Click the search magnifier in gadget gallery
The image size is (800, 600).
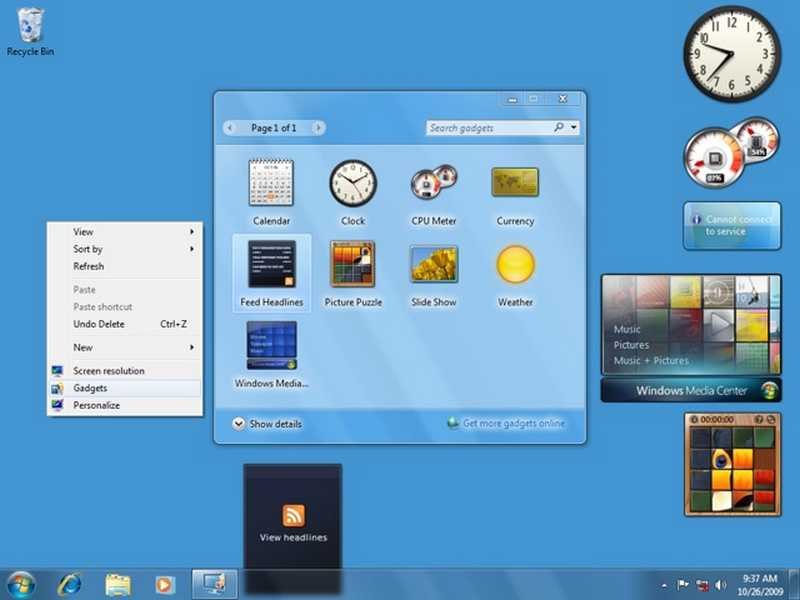(559, 127)
